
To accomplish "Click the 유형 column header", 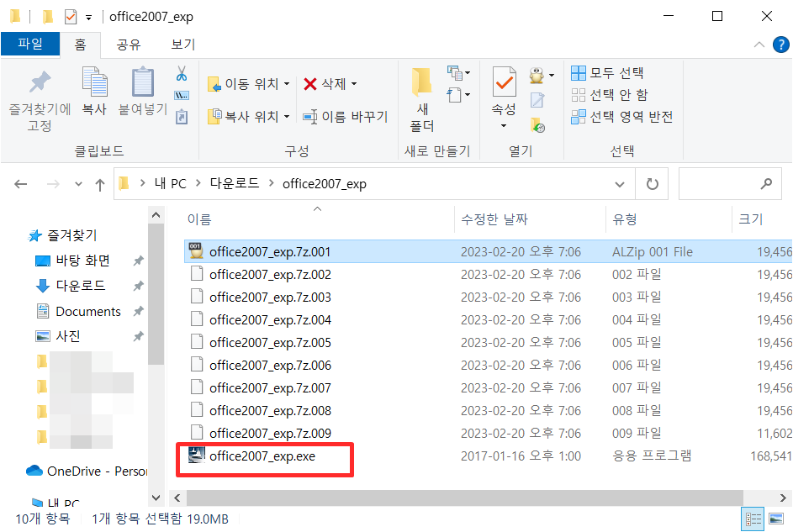I will click(x=625, y=219).
